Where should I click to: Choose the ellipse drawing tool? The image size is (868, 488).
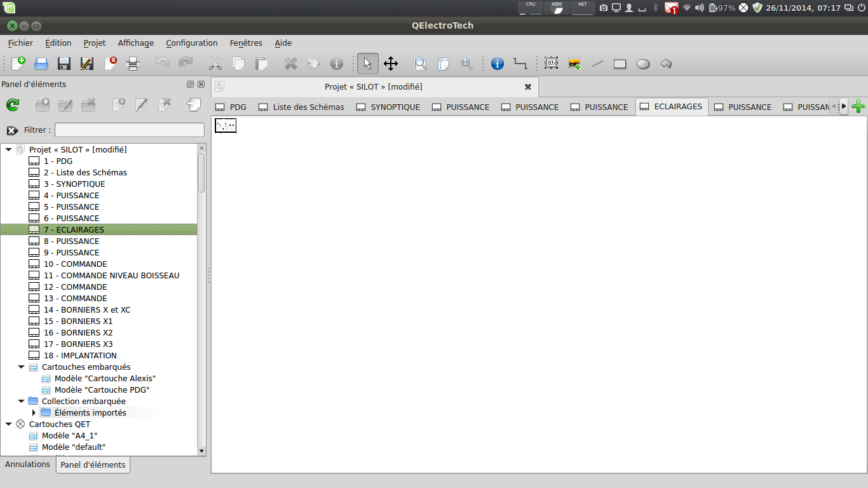[x=643, y=64]
